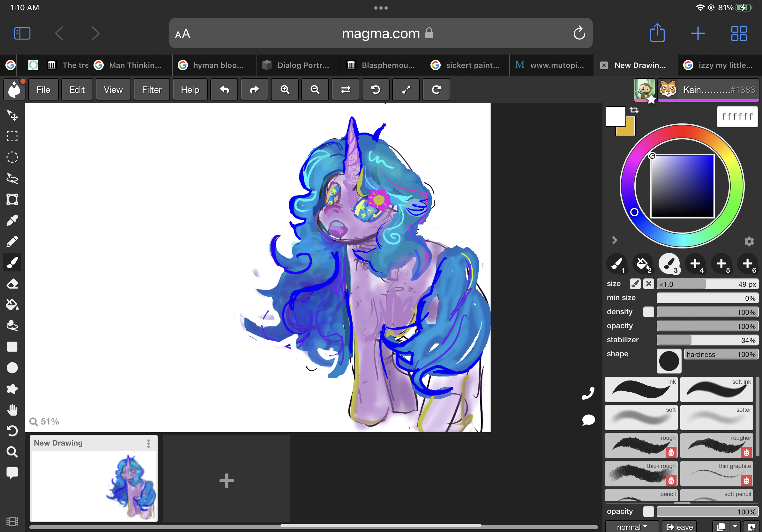Image resolution: width=762 pixels, height=532 pixels.
Task: Select the Paint bucket fill tool
Action: [x=12, y=305]
